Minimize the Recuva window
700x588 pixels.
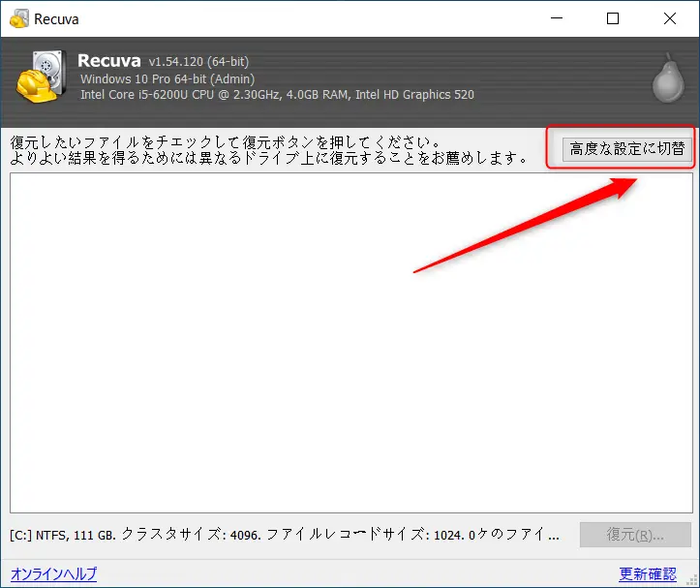557,18
